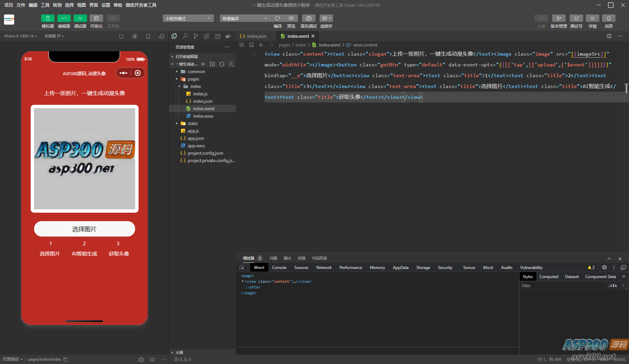Viewport: 629px width, 364px height.
Task: Click the Compile refresh icon
Action: 277,18
